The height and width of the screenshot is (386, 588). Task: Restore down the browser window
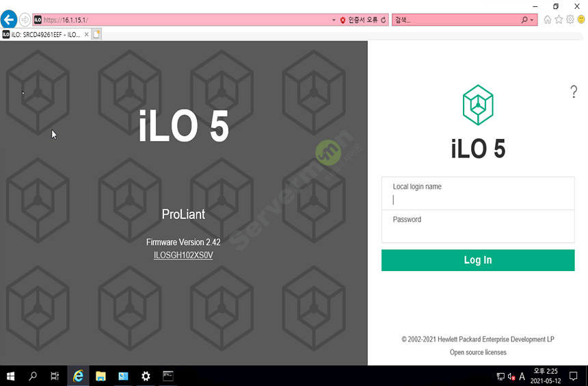pos(556,6)
